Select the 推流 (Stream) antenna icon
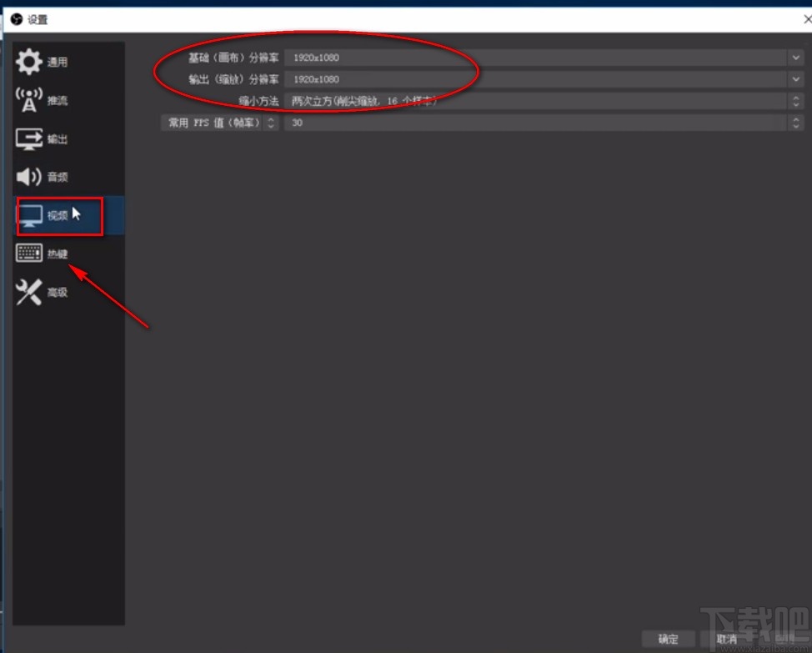 pyautogui.click(x=28, y=100)
